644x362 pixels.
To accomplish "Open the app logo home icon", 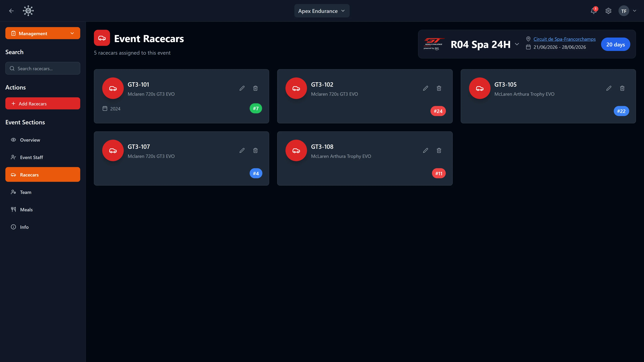I will (28, 11).
